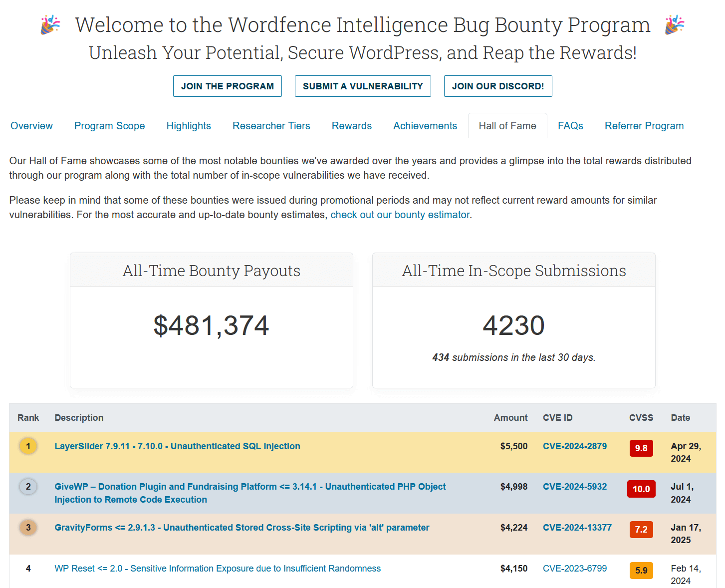This screenshot has height=588, width=725.
Task: Open the CVE-2024-2879 details link
Action: click(575, 446)
